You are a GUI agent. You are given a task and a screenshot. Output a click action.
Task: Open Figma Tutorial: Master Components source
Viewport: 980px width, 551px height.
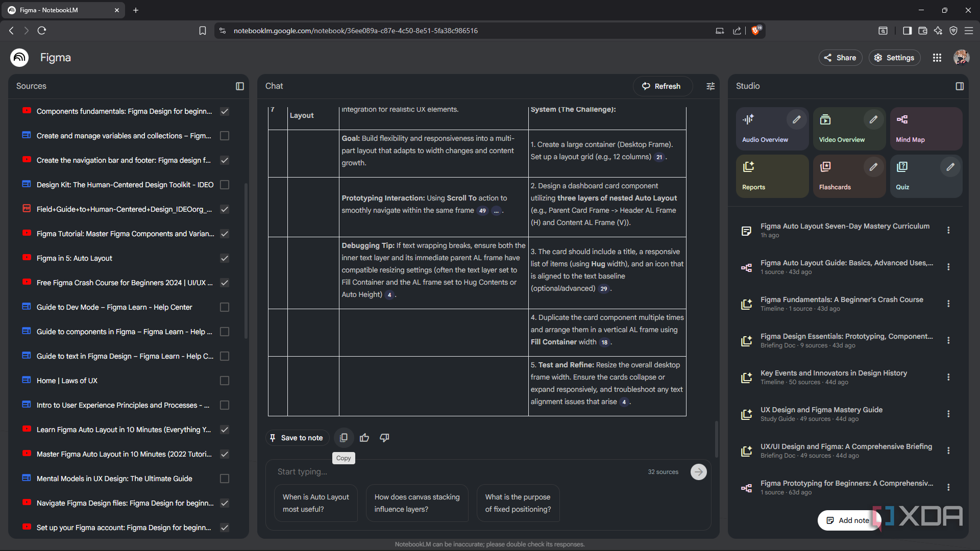(x=125, y=234)
